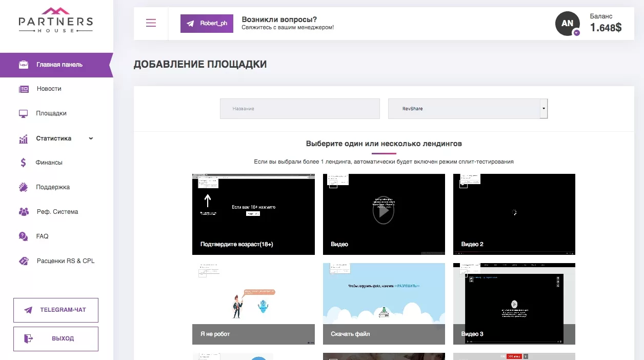Focus the Название input field
The width and height of the screenshot is (644, 360).
[x=299, y=109]
